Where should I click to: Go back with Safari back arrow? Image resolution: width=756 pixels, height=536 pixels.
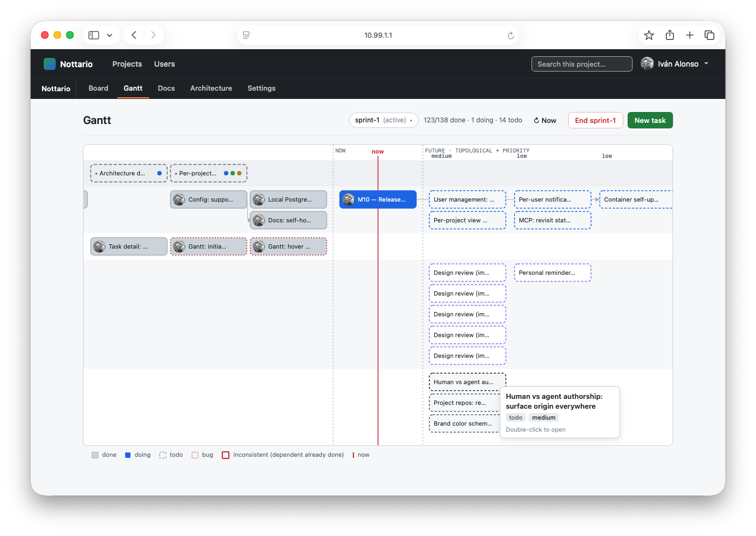(x=134, y=35)
